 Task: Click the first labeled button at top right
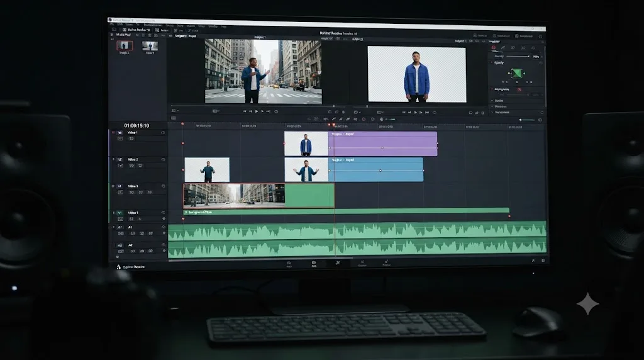click(x=480, y=36)
